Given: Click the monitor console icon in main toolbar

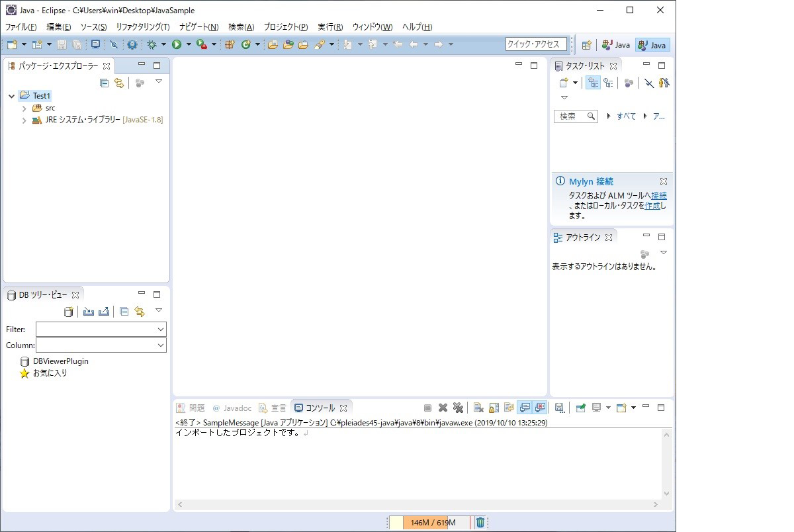Looking at the screenshot, I should coord(96,44).
